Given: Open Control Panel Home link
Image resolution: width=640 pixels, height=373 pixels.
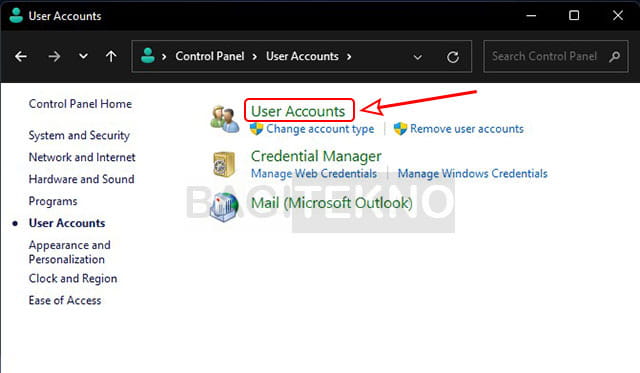Looking at the screenshot, I should tap(80, 104).
